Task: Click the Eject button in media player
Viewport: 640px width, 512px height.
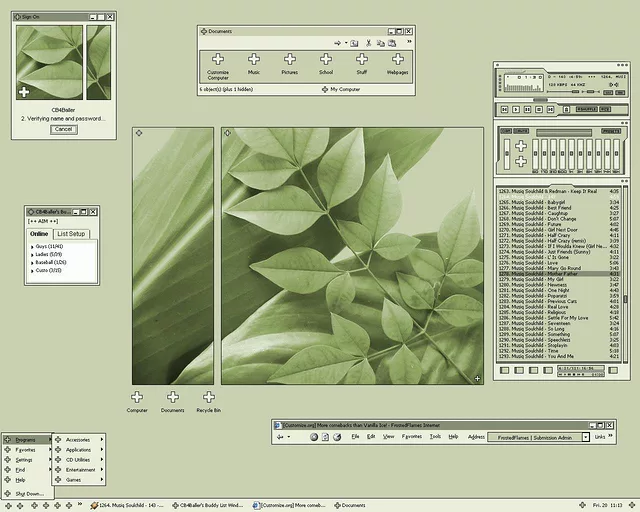Action: click(x=566, y=109)
